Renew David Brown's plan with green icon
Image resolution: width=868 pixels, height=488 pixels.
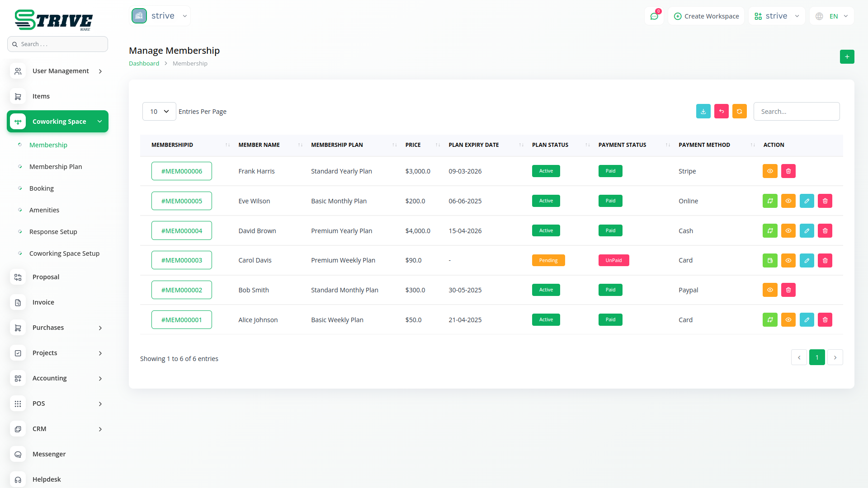770,231
